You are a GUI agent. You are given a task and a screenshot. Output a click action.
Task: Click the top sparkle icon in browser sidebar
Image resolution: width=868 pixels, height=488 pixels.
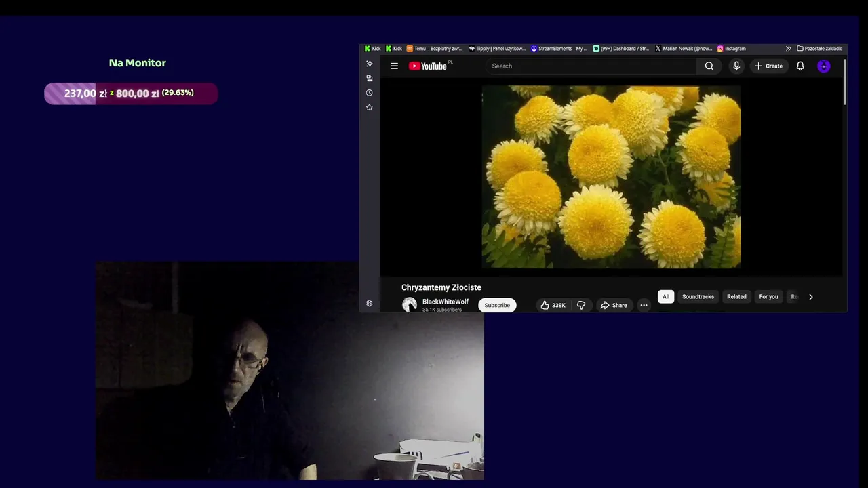click(x=370, y=64)
